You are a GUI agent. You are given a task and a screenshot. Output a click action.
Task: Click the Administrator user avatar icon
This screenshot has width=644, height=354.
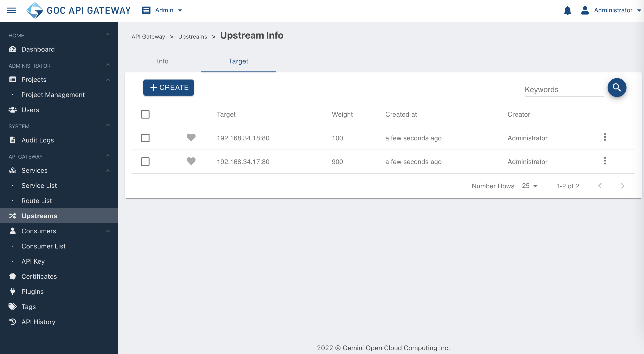tap(585, 10)
